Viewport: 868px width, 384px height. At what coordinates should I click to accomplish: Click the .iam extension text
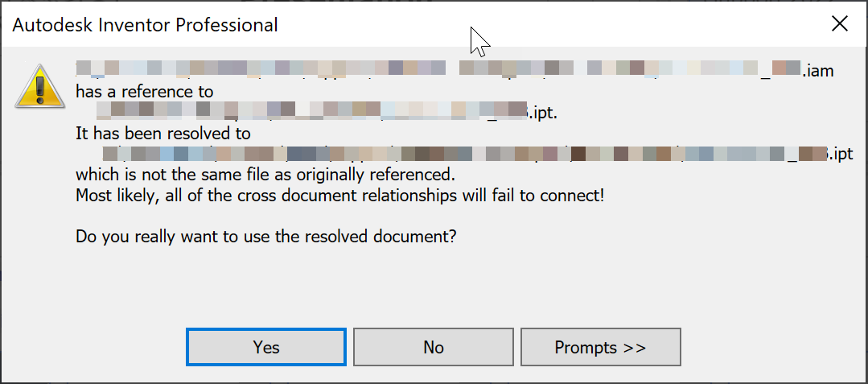[x=818, y=71]
